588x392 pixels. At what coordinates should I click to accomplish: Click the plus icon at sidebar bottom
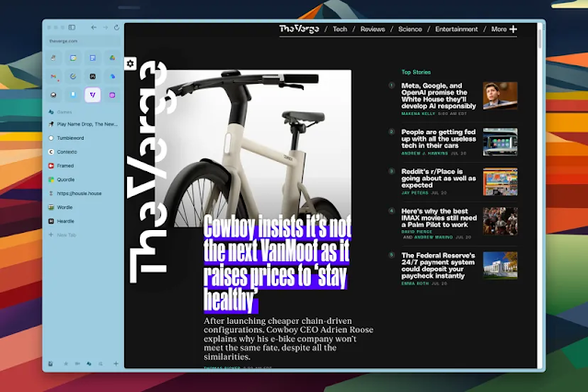tap(116, 363)
